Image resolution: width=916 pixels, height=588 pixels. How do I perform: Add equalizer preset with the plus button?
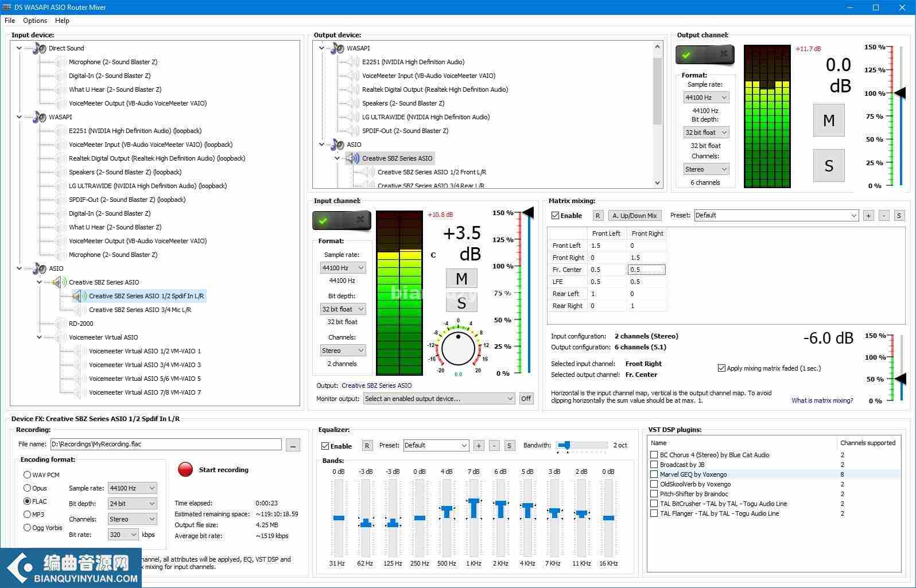click(479, 446)
